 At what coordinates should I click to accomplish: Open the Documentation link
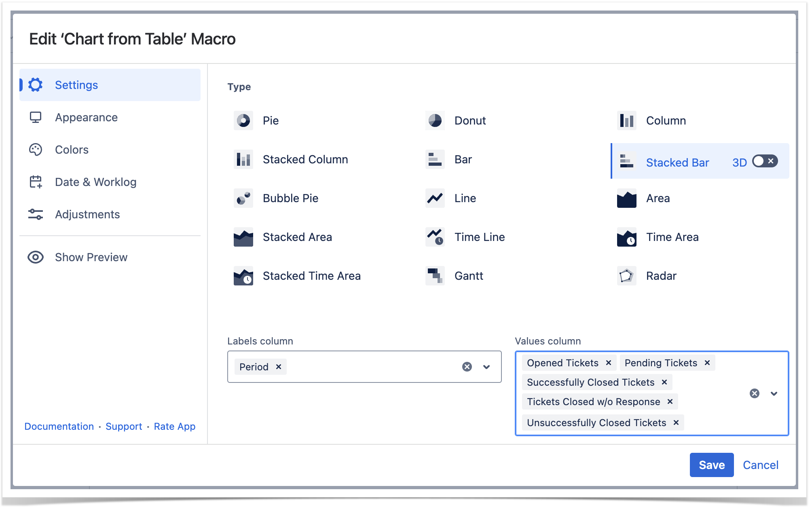pos(59,426)
